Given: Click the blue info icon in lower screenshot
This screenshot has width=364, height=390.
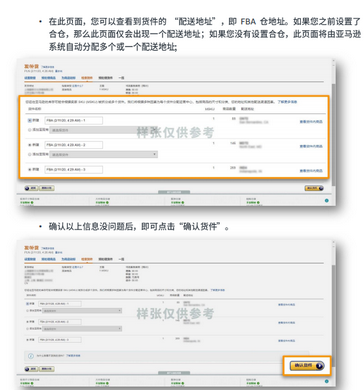Looking at the screenshot, I should pyautogui.click(x=31, y=356).
